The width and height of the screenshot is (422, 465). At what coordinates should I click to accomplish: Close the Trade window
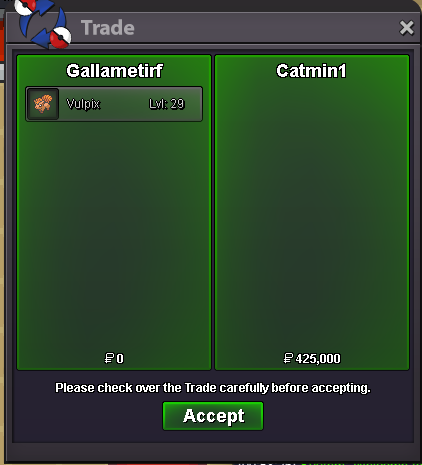(407, 28)
